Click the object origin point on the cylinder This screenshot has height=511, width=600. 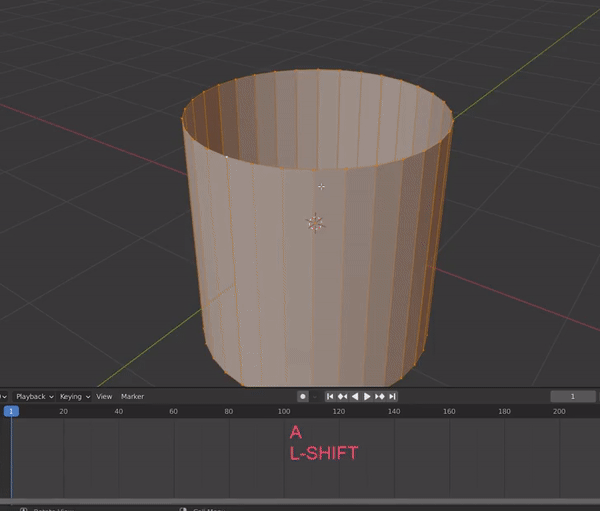pyautogui.click(x=315, y=223)
